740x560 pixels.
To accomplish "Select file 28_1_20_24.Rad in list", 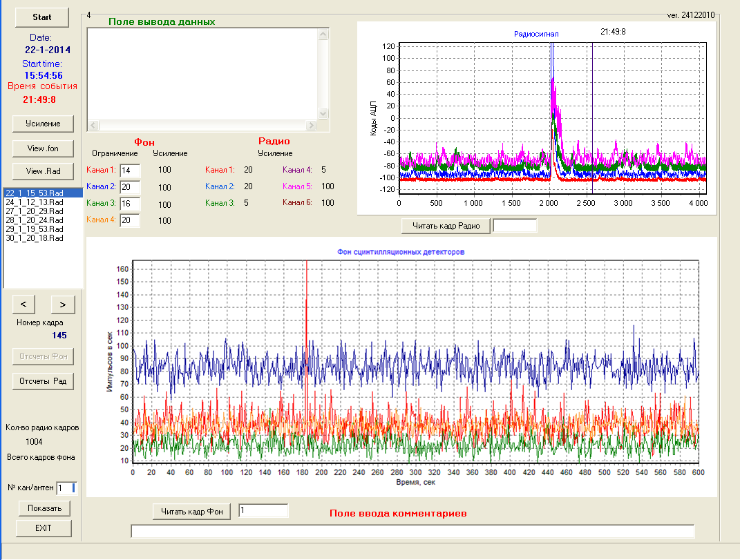I will [35, 220].
